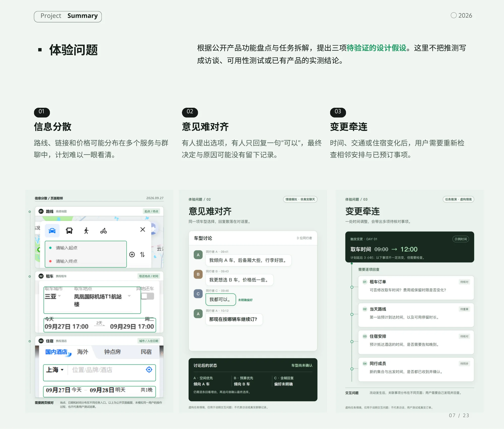Open the 当天路线 checklist card

(416, 315)
